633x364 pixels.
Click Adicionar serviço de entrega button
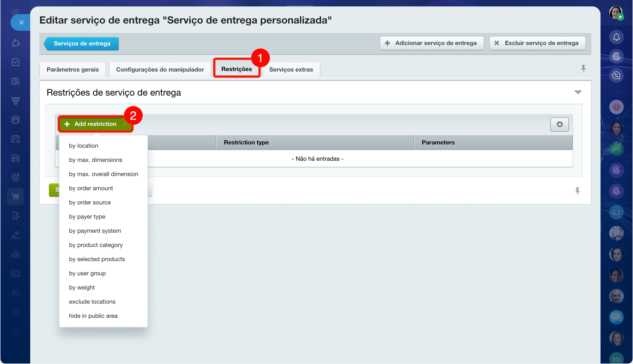click(x=432, y=43)
